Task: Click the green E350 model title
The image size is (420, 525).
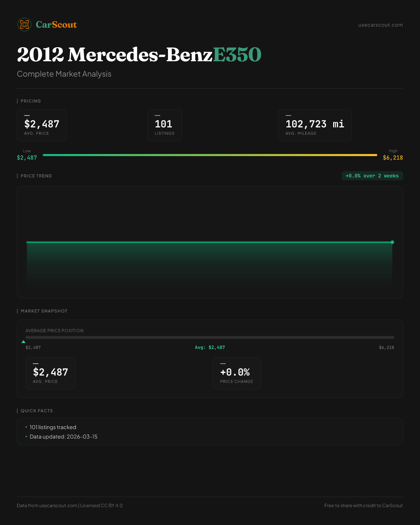Action: 237,55
